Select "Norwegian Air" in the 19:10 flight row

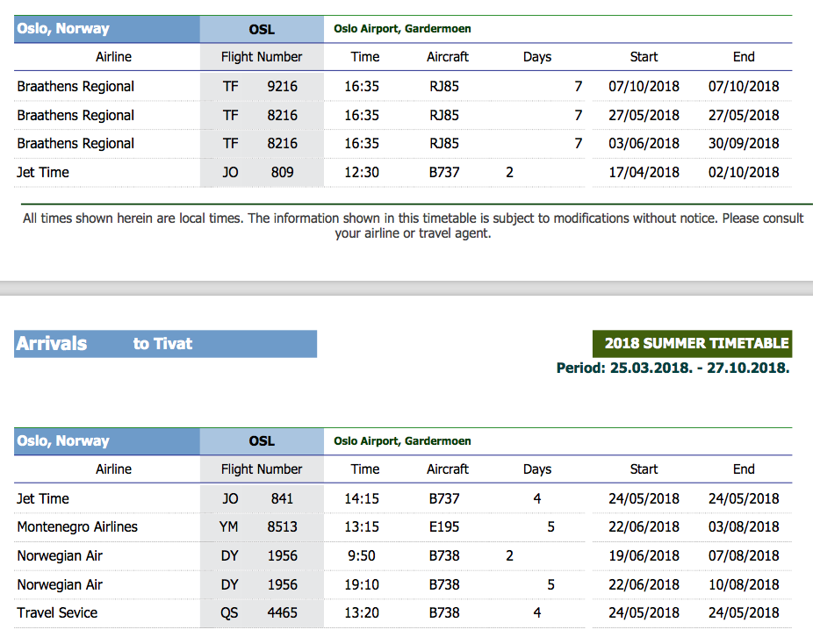tap(60, 584)
